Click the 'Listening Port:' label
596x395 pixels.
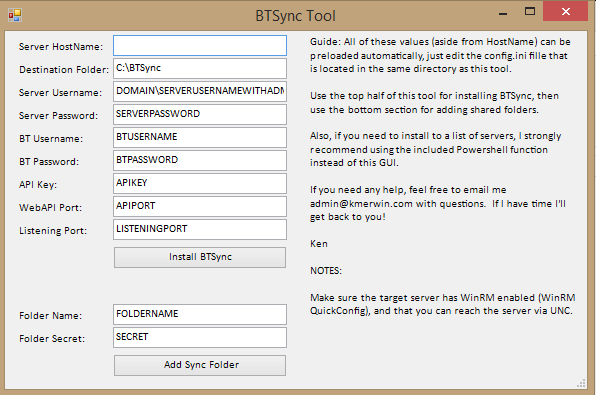(53, 231)
